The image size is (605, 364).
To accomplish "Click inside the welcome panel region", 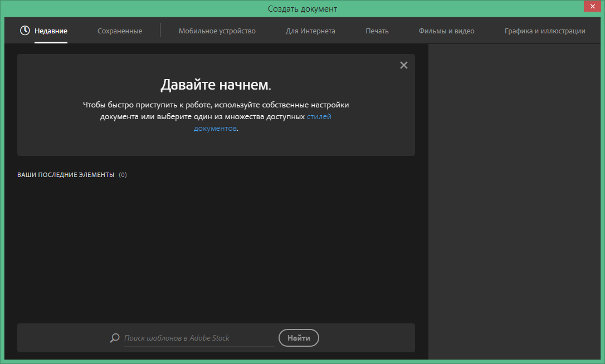I will pyautogui.click(x=216, y=105).
